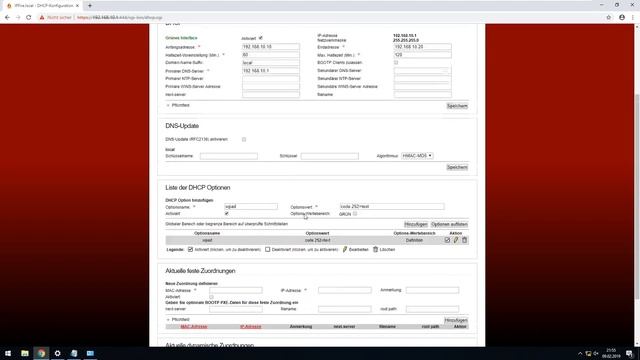Click the DHCP section filename field
640x360 pixels.
coord(422,94)
